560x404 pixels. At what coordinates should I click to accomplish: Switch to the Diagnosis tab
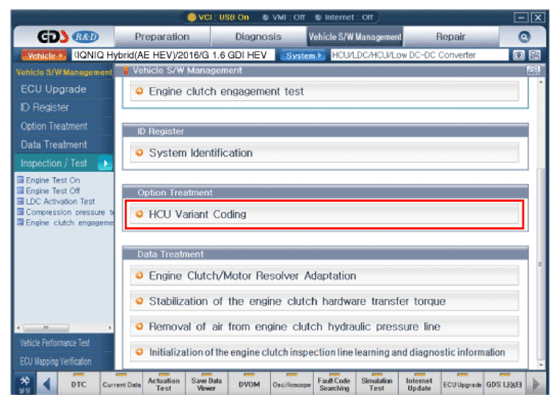pyautogui.click(x=258, y=36)
